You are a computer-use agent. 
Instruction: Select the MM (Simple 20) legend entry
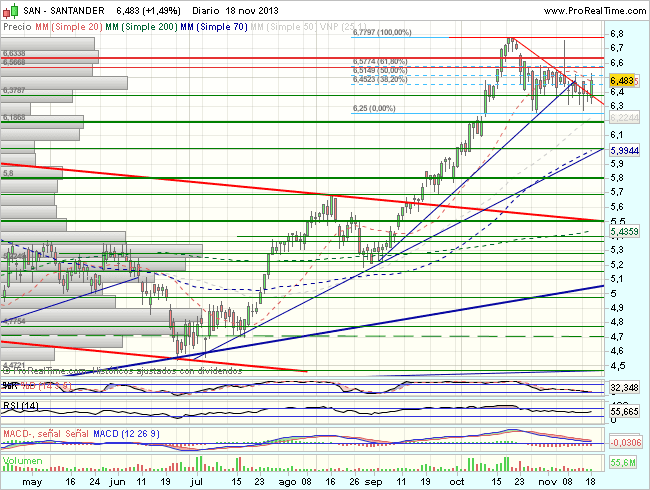click(69, 27)
